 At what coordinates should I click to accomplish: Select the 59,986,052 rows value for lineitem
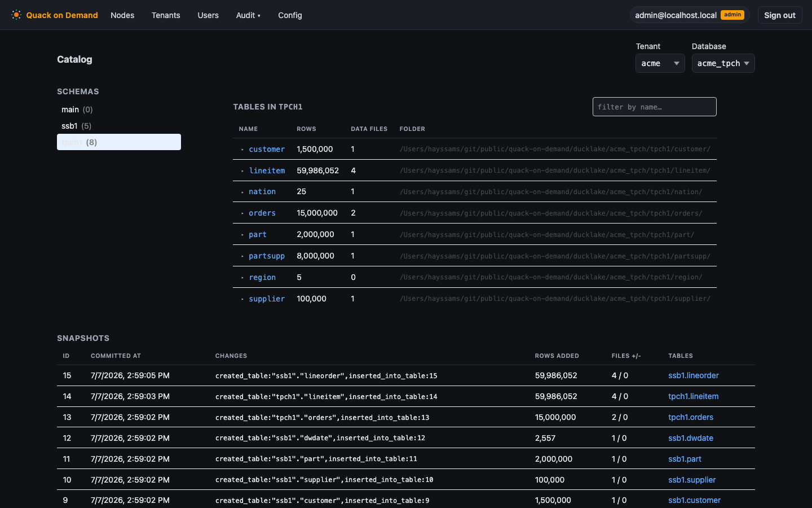pyautogui.click(x=317, y=170)
